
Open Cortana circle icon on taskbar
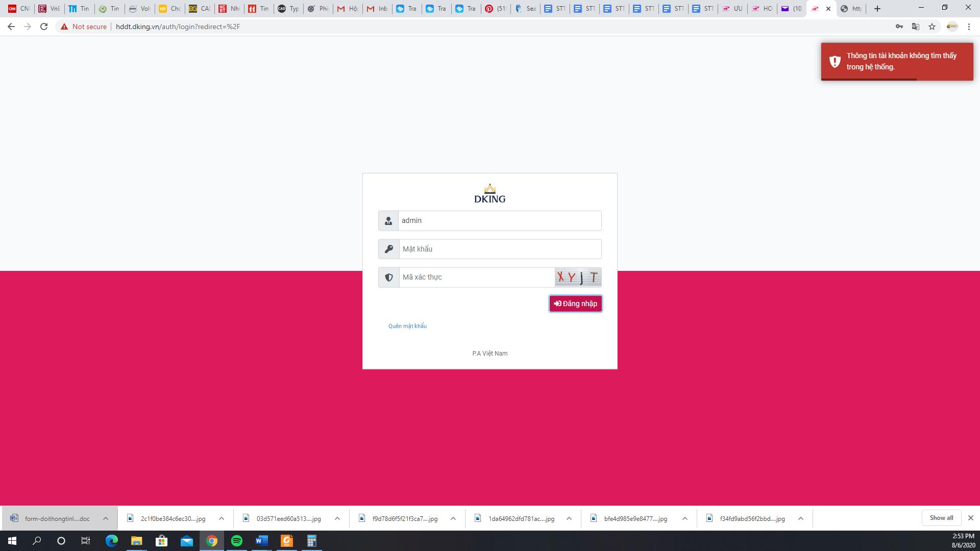(x=61, y=541)
